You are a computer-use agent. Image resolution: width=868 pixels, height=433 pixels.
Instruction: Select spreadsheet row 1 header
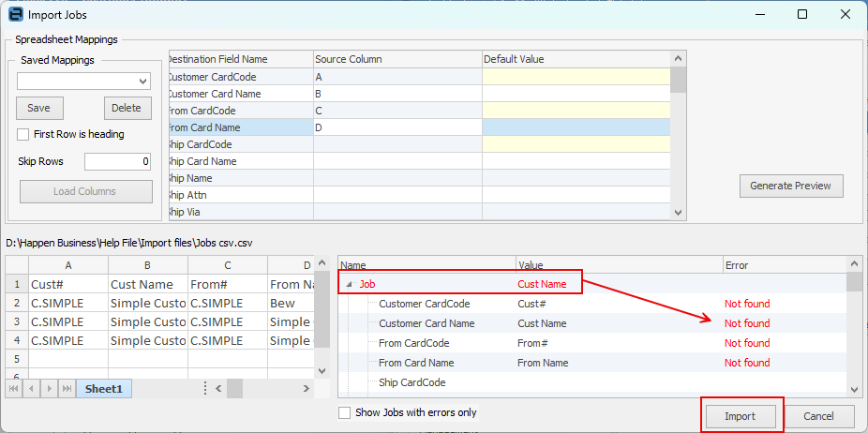click(17, 284)
